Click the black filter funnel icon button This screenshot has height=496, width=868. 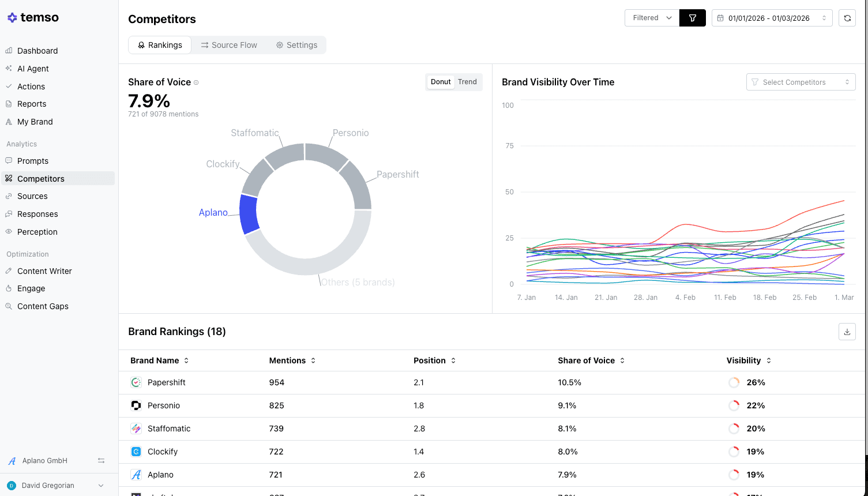692,18
